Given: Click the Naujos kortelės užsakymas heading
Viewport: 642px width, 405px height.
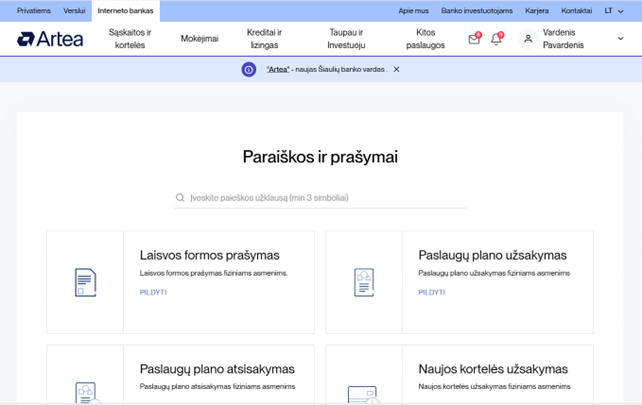Looking at the screenshot, I should pos(493,369).
